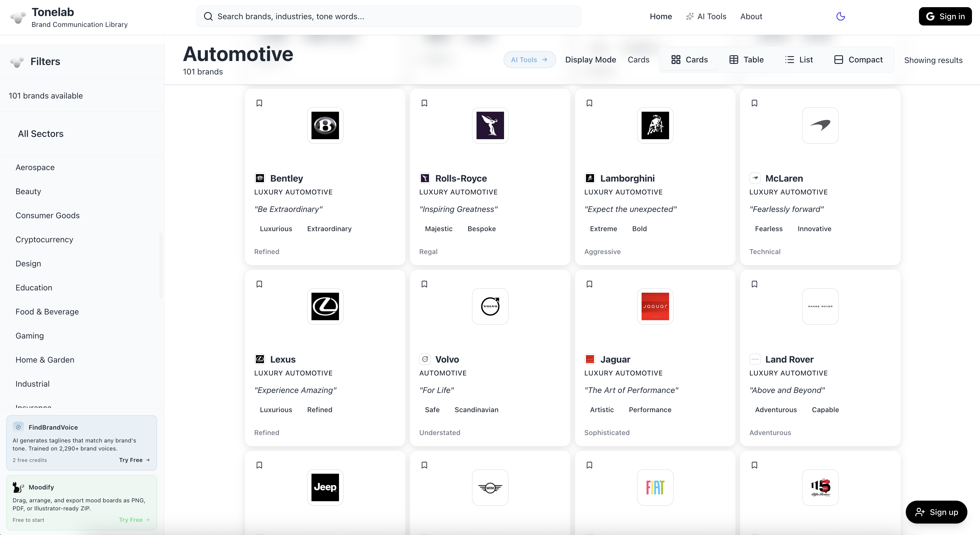
Task: Click small Jaguar icon beside name
Action: [x=590, y=359]
